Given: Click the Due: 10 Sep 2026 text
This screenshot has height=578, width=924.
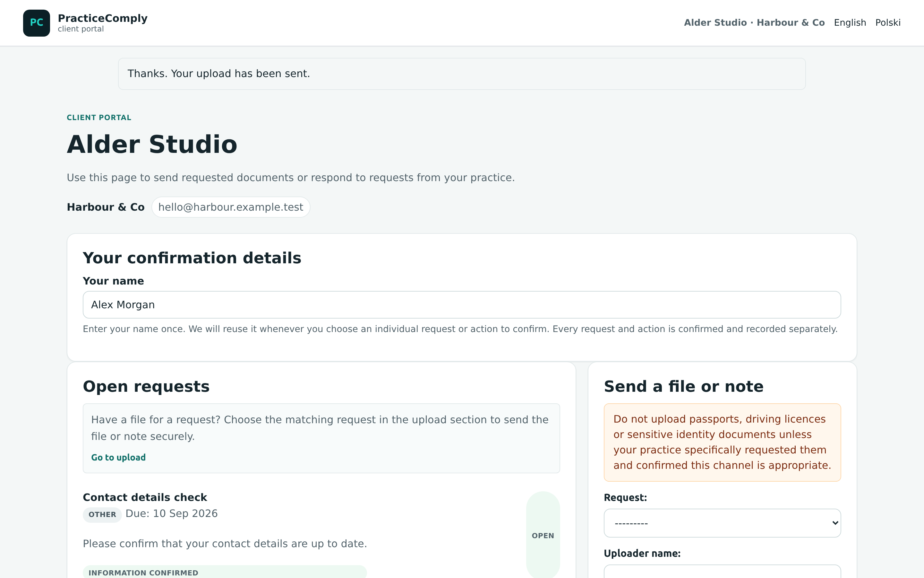Looking at the screenshot, I should 171,513.
